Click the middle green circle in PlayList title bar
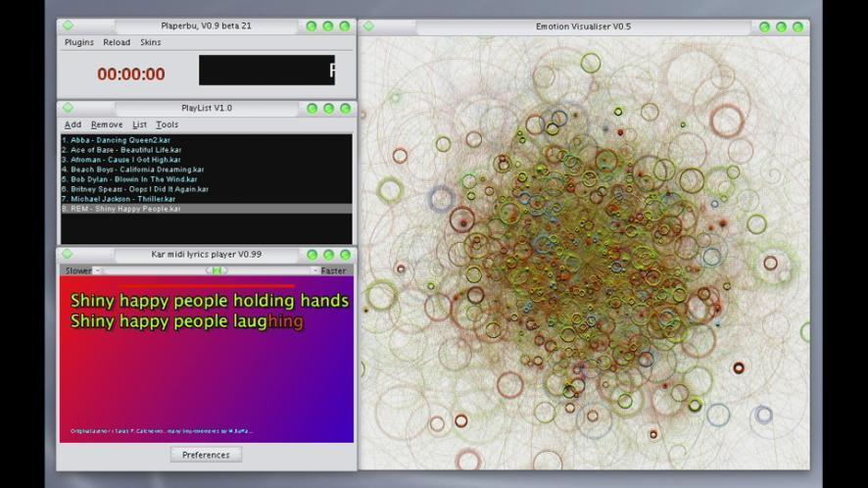The width and height of the screenshot is (868, 488). tap(329, 109)
